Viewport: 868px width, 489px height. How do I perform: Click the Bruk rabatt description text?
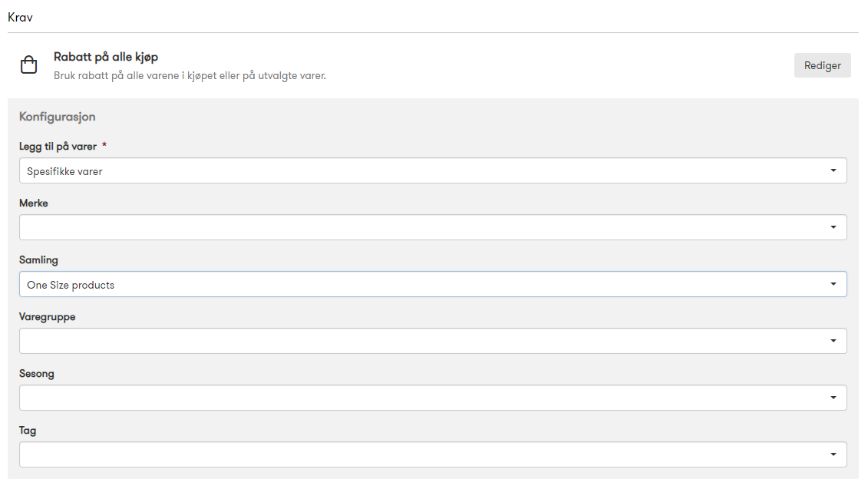point(190,76)
